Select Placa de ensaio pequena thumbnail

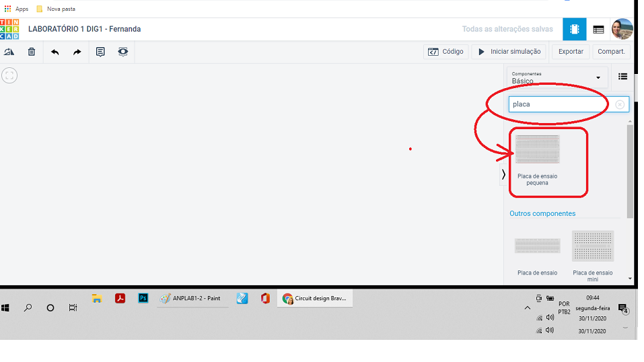pyautogui.click(x=537, y=149)
